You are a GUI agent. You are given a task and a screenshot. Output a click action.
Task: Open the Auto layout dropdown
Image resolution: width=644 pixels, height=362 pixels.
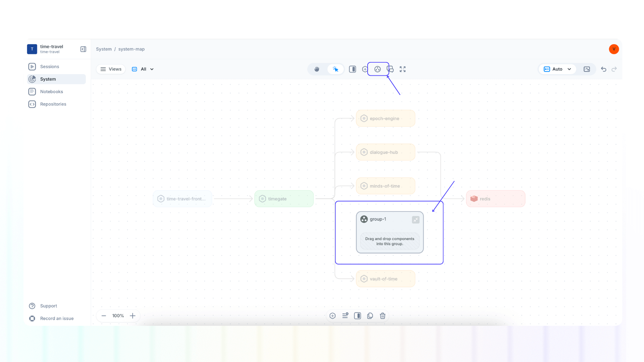tap(557, 69)
